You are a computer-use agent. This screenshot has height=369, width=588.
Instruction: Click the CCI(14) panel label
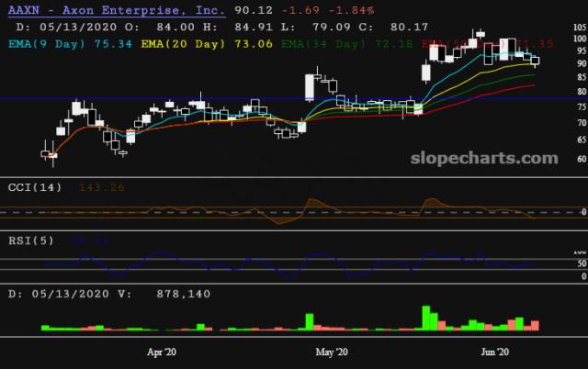35,187
